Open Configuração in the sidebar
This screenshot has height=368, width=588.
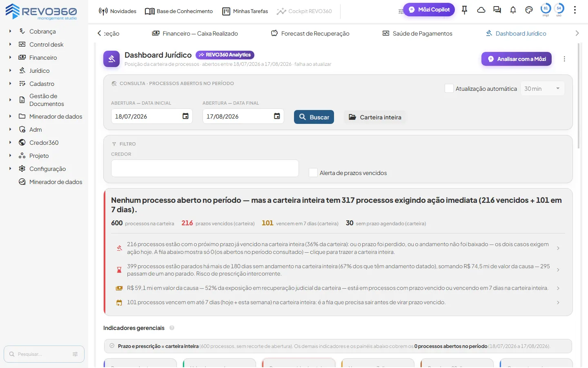point(47,169)
